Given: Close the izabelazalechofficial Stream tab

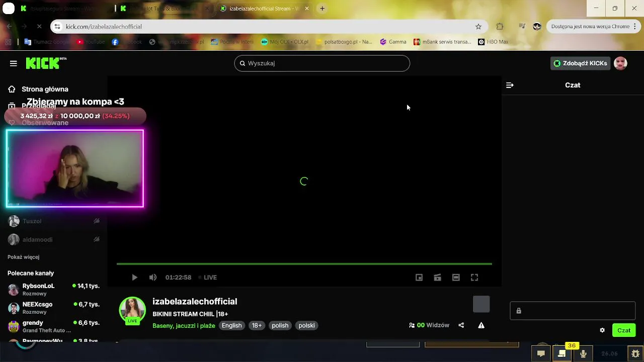Looking at the screenshot, I should point(307,9).
